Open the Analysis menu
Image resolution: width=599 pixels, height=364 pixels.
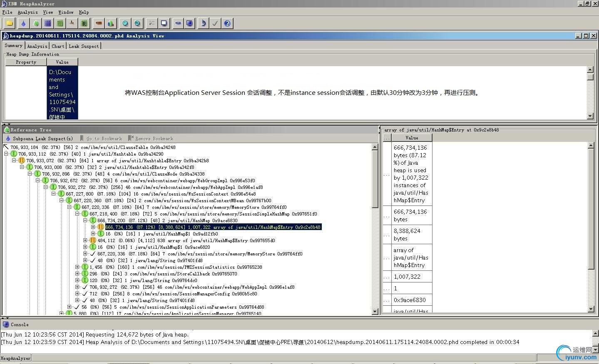27,12
